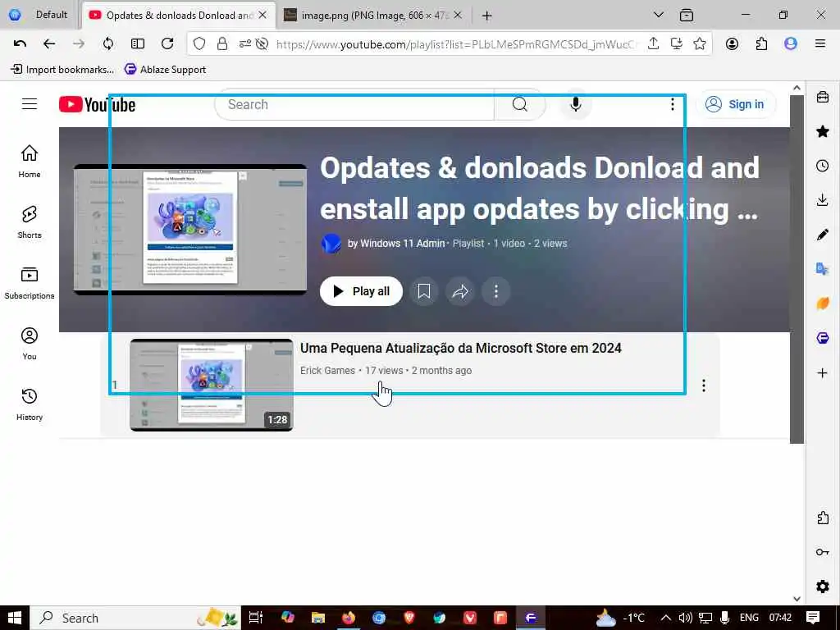
Task: Open the translate panel in browser sidebar
Action: point(823,268)
